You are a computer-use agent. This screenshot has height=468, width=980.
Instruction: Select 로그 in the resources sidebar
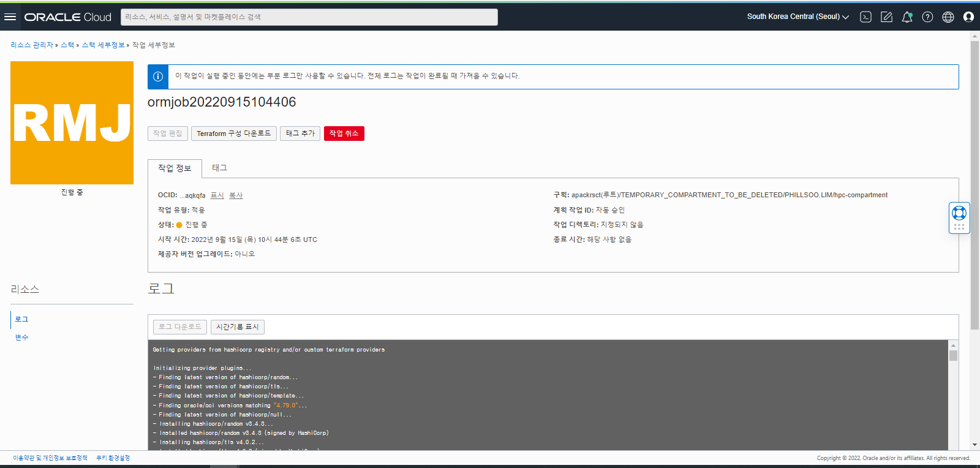point(22,319)
